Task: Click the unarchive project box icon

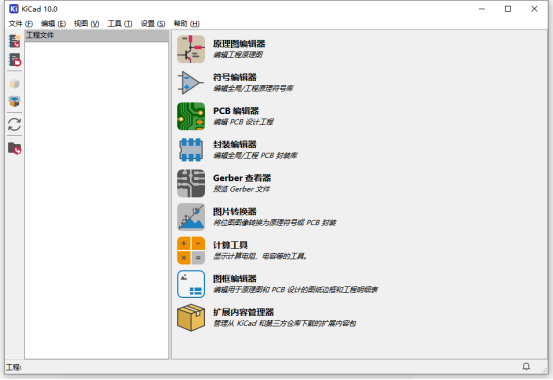Action: 14,101
